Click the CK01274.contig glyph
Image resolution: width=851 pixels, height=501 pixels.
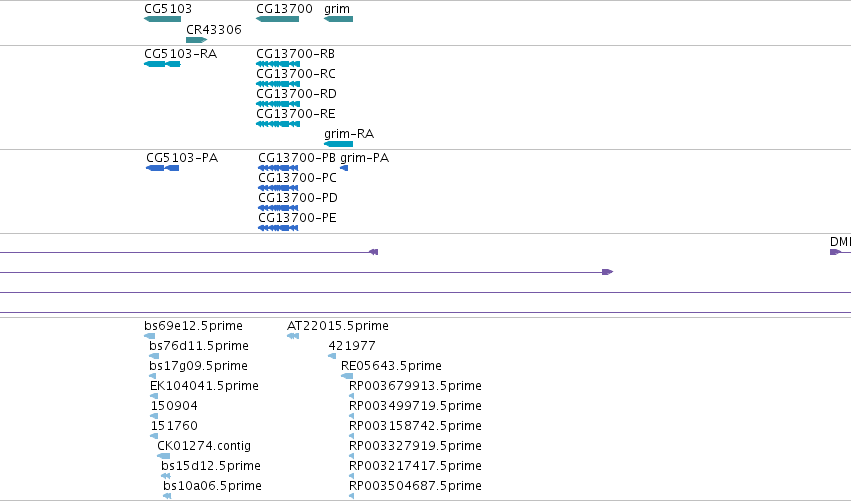coord(163,456)
